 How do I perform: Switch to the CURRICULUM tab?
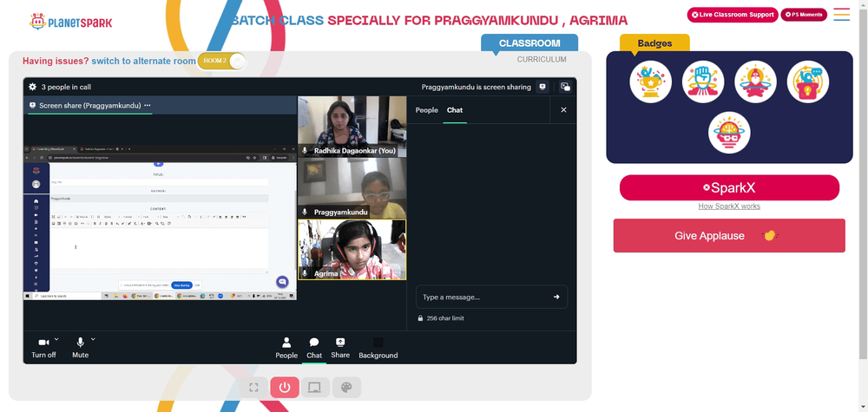coord(542,59)
